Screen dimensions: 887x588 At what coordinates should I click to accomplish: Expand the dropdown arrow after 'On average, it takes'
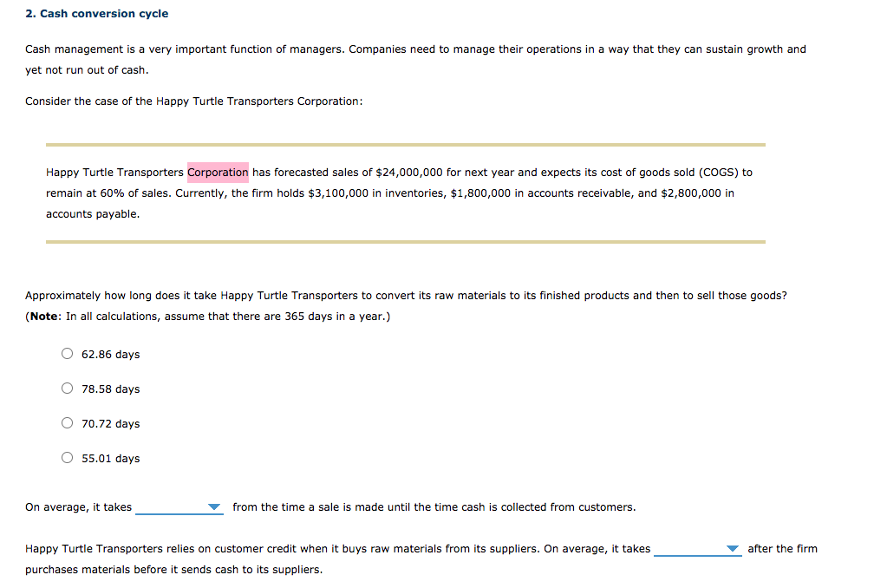click(212, 506)
